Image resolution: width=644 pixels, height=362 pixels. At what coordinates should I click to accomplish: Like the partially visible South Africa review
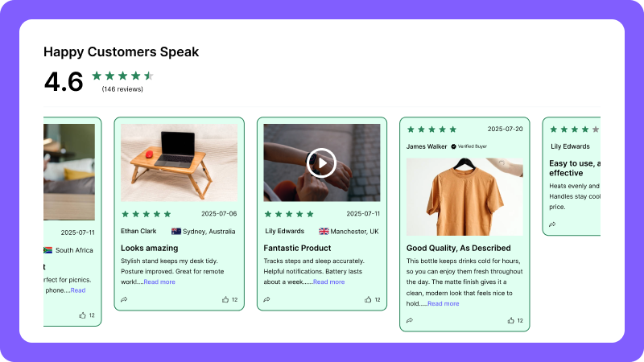coord(83,315)
